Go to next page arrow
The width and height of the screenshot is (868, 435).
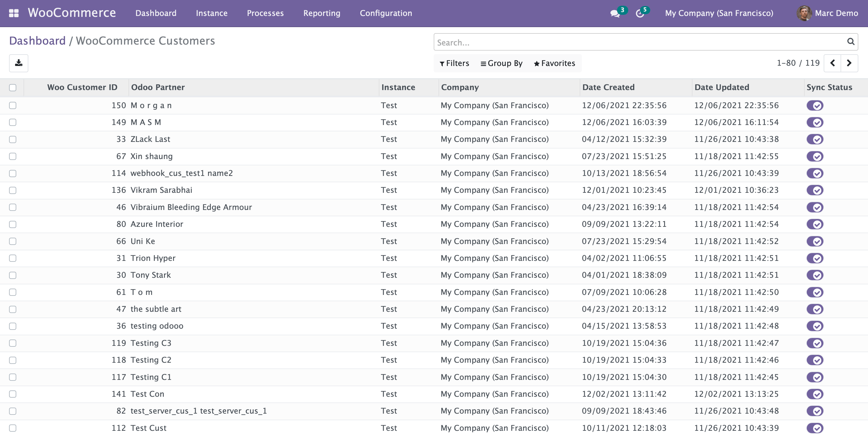point(849,63)
